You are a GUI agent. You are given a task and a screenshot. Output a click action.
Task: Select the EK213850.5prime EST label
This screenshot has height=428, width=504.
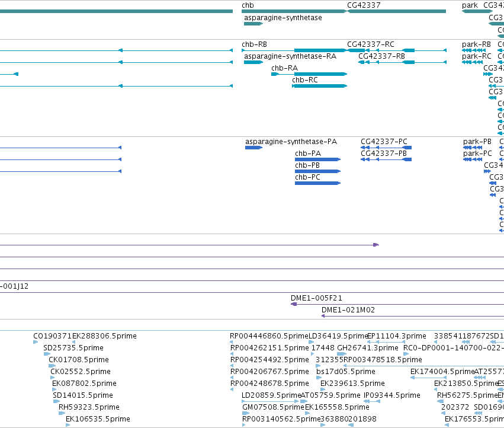tap(466, 384)
